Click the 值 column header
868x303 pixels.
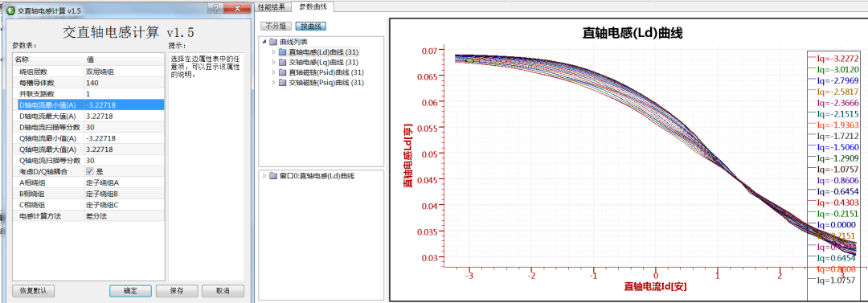pyautogui.click(x=124, y=59)
